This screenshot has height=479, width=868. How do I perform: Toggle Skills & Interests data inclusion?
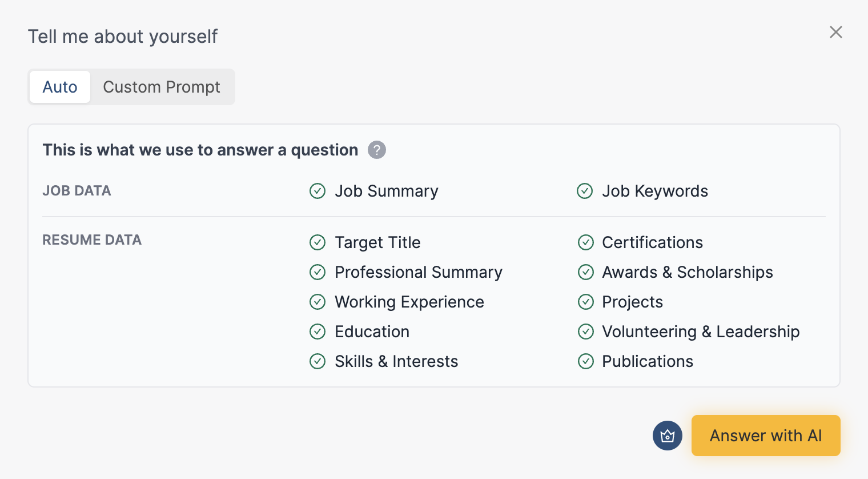[x=318, y=361]
